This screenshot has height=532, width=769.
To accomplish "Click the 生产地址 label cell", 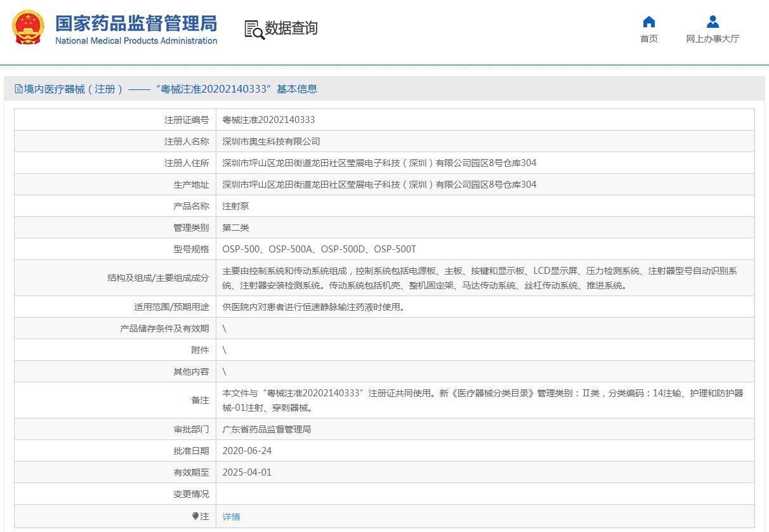I will click(115, 185).
